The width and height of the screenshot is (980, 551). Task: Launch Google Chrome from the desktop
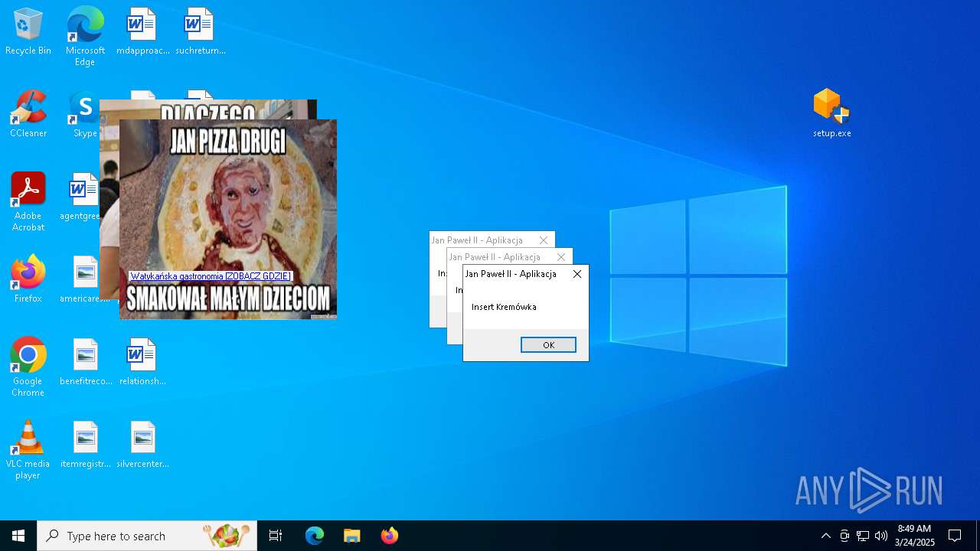coord(28,367)
